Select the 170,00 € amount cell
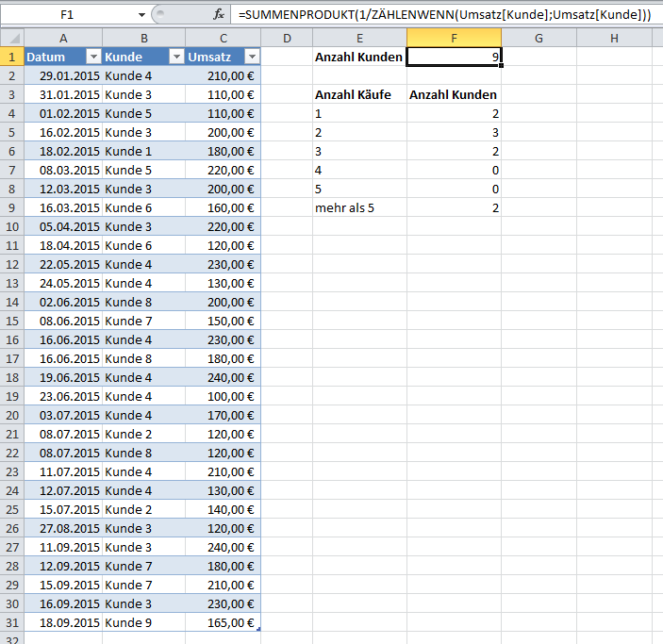Image resolution: width=663 pixels, height=644 pixels. (224, 415)
